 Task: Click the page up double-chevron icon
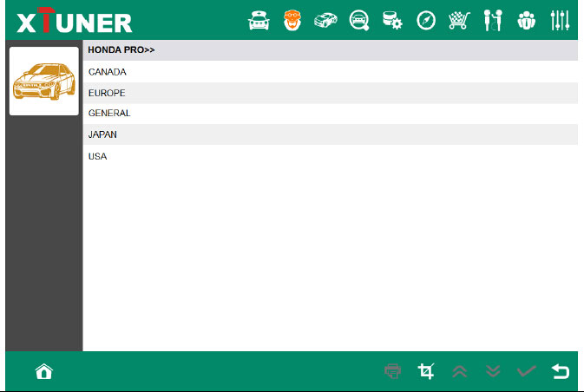pyautogui.click(x=460, y=371)
